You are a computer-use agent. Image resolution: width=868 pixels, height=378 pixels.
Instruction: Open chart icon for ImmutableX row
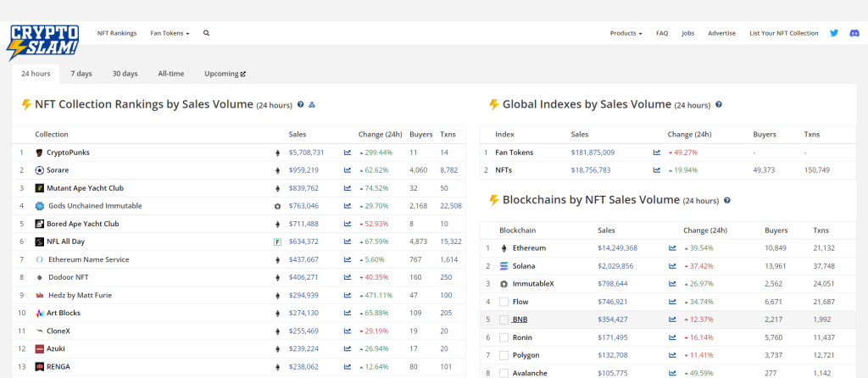pos(672,284)
